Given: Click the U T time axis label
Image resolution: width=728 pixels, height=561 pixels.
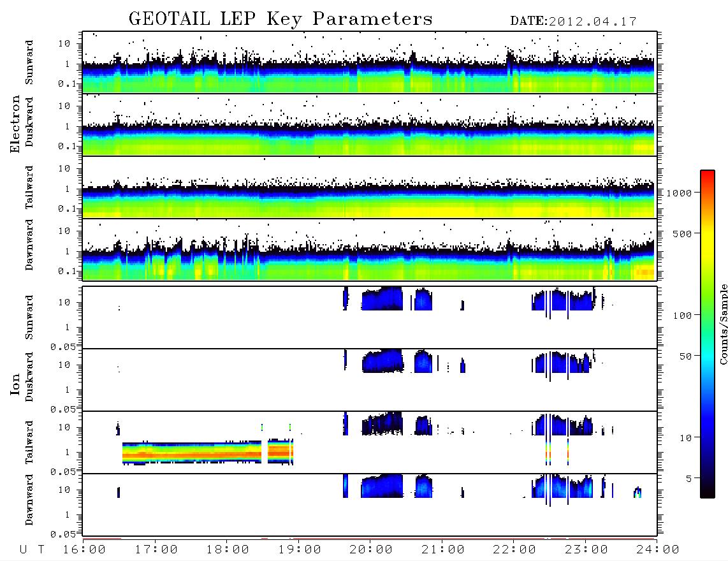Looking at the screenshot, I should [32, 550].
